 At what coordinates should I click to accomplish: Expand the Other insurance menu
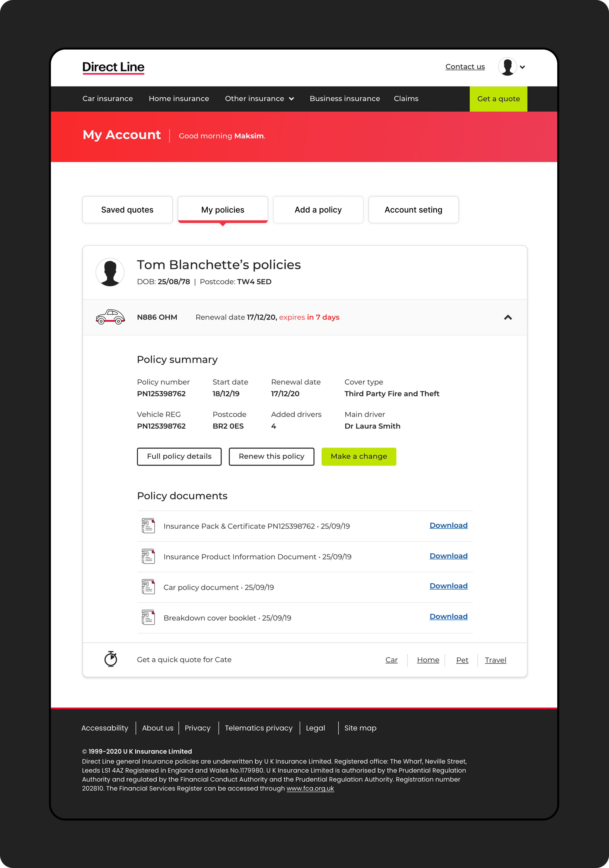click(259, 98)
